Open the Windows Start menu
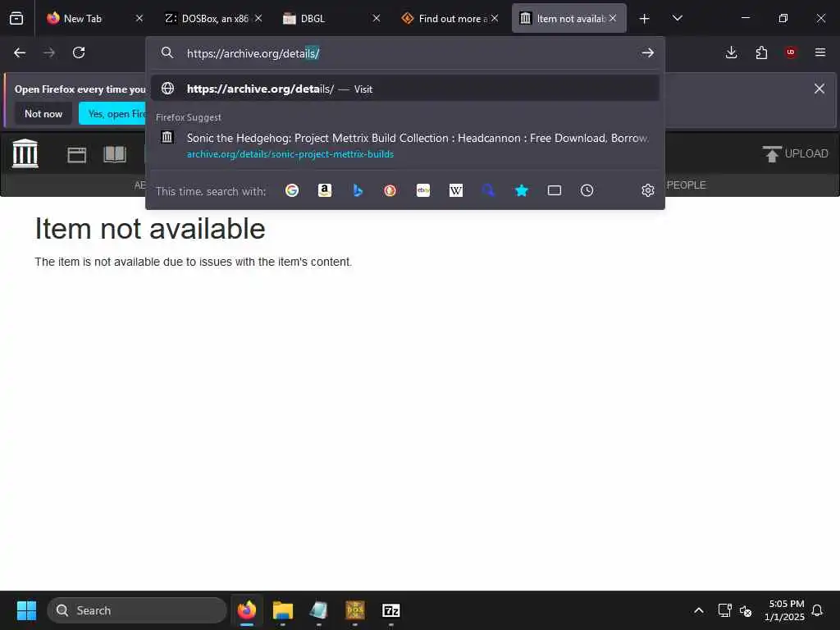Image resolution: width=840 pixels, height=630 pixels. [x=26, y=610]
